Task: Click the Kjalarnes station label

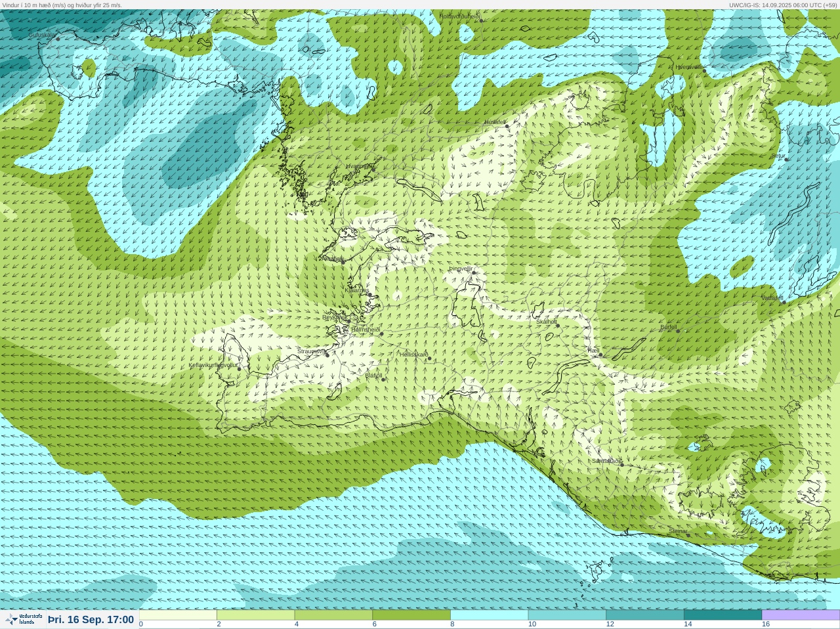Action: pyautogui.click(x=357, y=290)
